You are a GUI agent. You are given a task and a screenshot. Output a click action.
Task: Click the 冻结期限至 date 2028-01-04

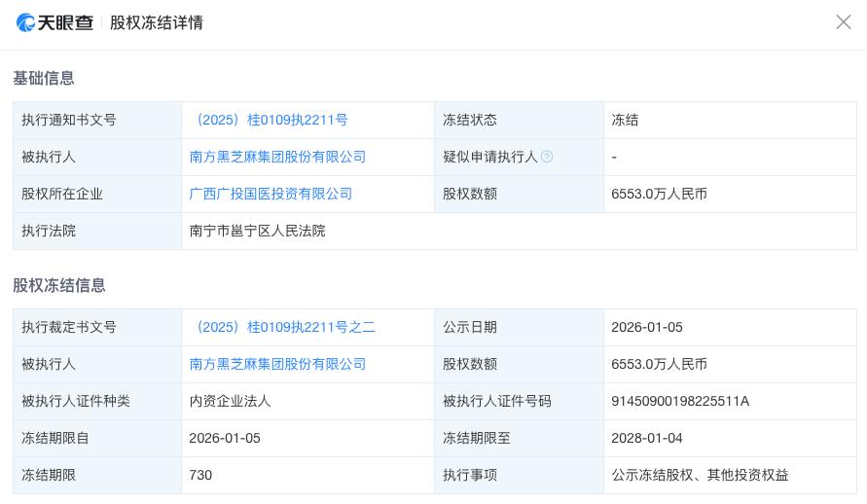(647, 438)
